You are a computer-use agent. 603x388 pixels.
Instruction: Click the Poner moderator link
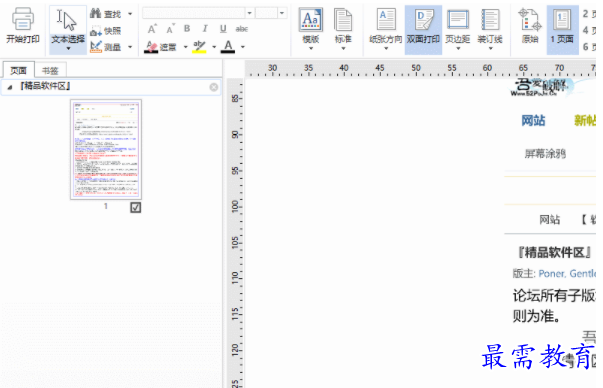[551, 273]
